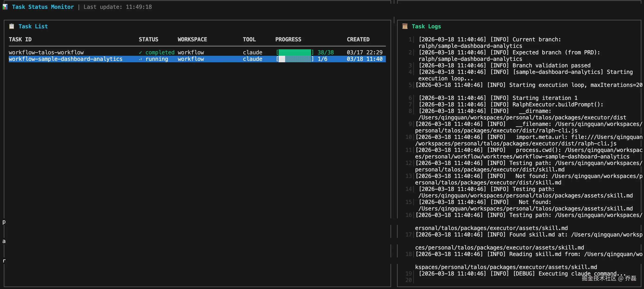
Task: Click the STATUS column header
Action: coord(148,39)
